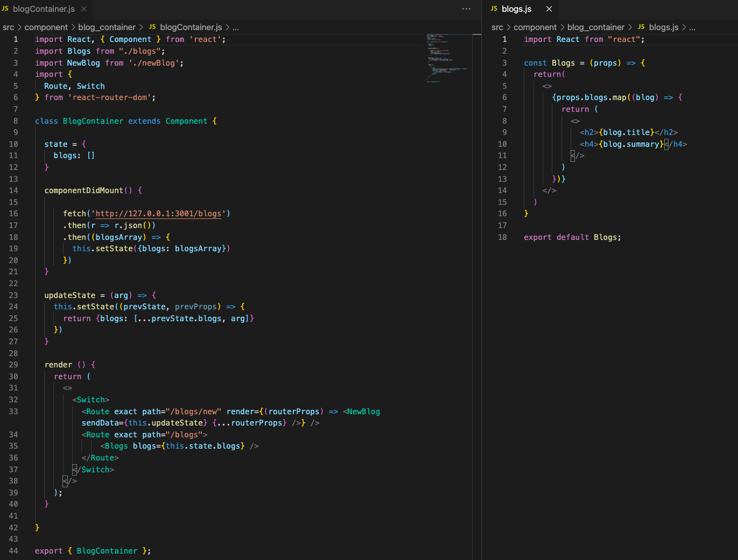Click JS icon in left breadcrumb path

pos(152,27)
